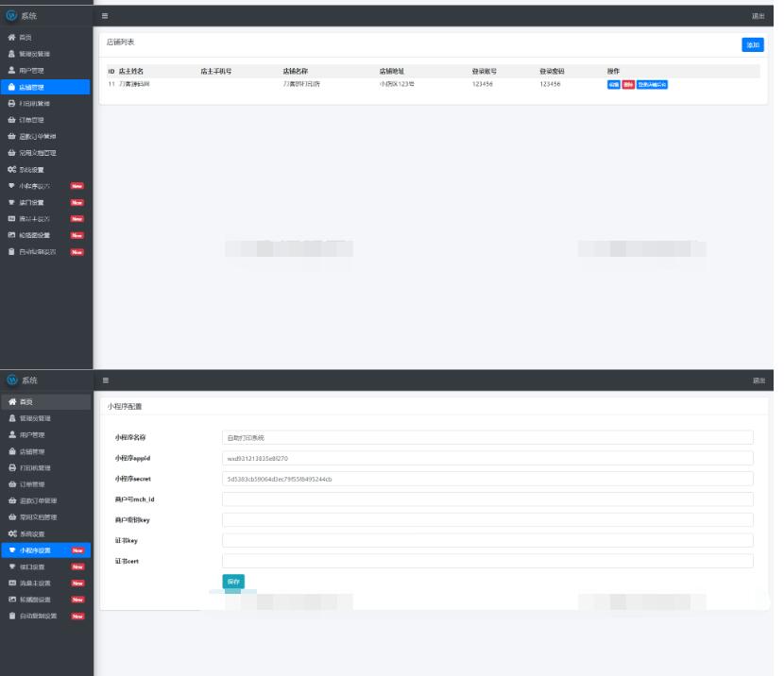
Task: Click the empty 证书cert input field
Action: pyautogui.click(x=487, y=562)
